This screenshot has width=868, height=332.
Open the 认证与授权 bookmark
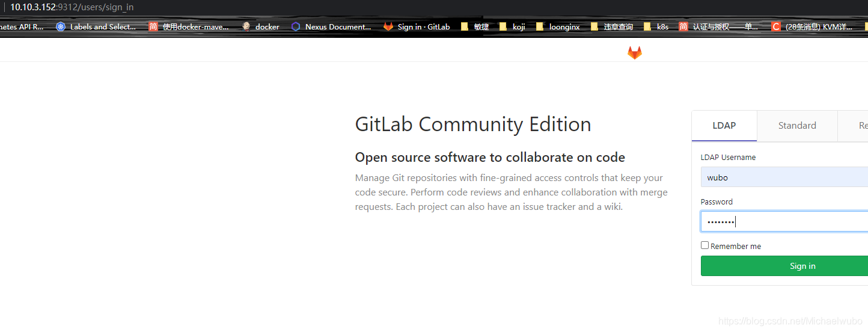(x=718, y=26)
